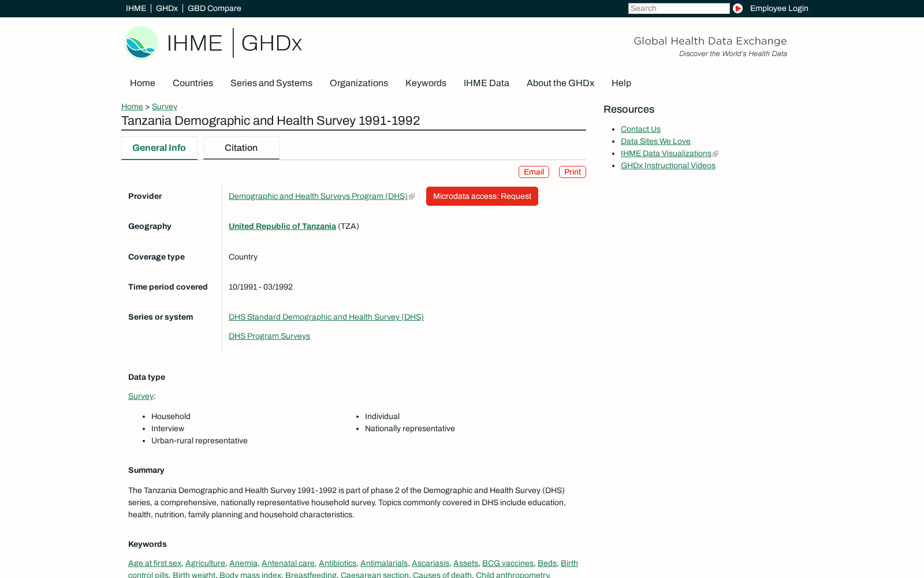924x578 pixels.
Task: Open GBD Compare in the top bar
Action: tap(214, 8)
